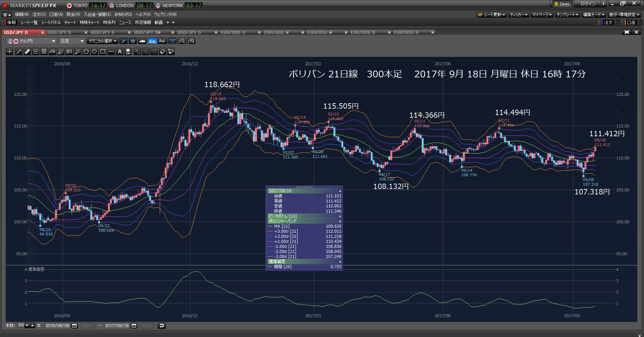Open the テンプレート dropdown

(567, 14)
